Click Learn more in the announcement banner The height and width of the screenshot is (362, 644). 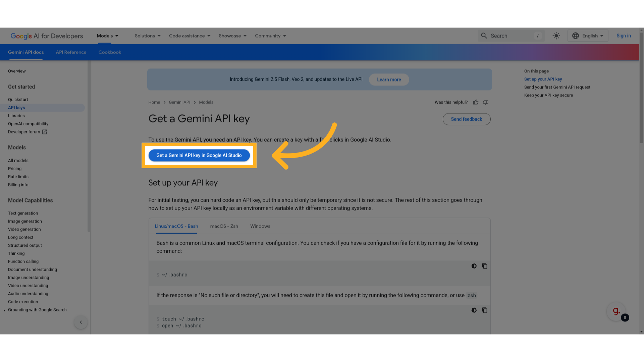[389, 79]
